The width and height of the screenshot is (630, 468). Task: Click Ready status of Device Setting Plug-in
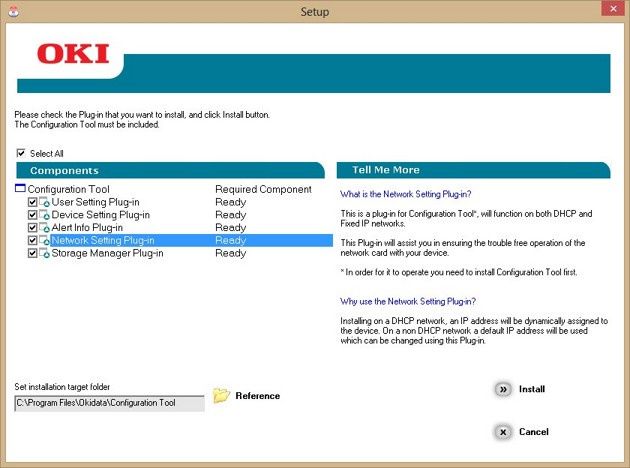[230, 215]
